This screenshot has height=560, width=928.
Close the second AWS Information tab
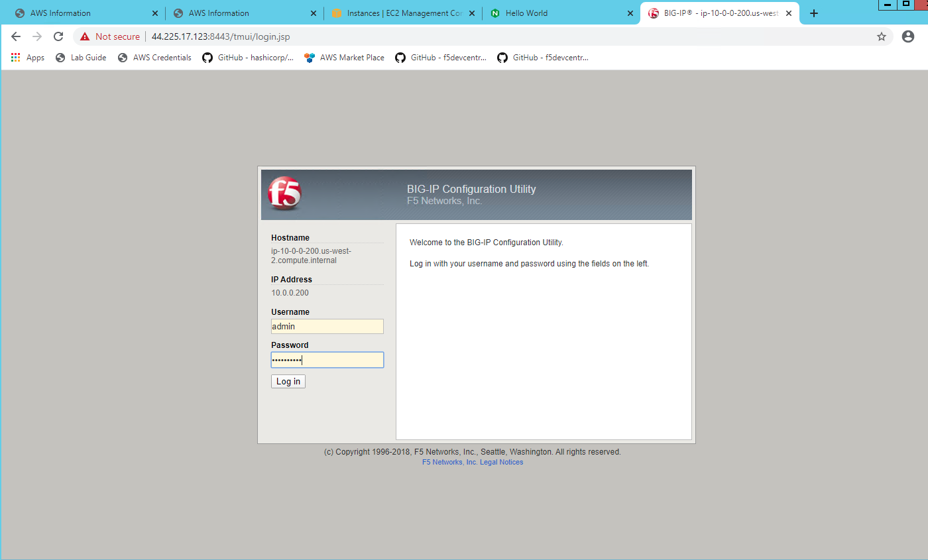point(314,13)
